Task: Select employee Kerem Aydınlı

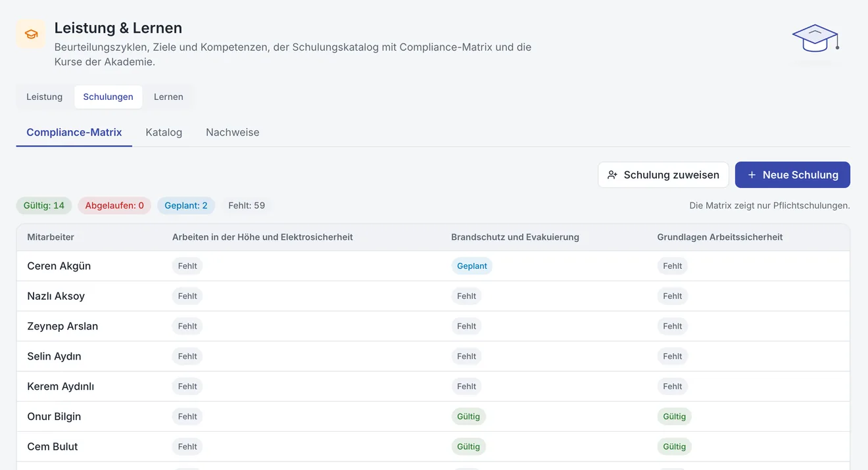Action: click(x=60, y=387)
